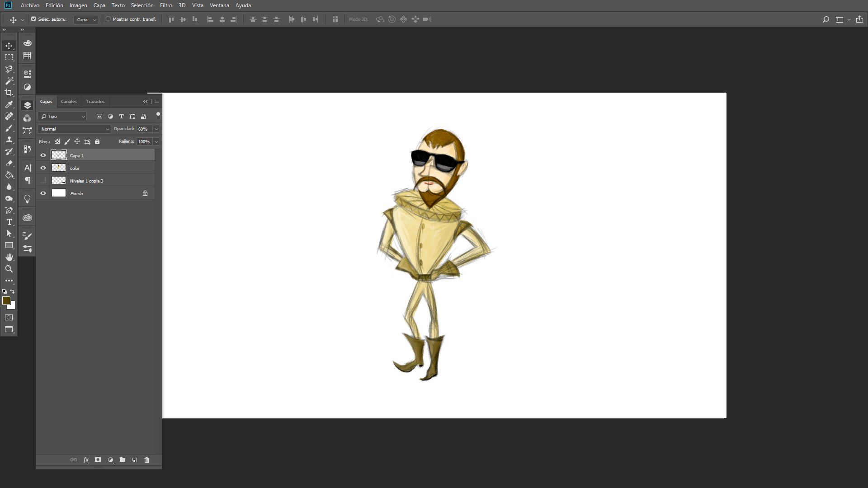Collapse the Layers panel with double arrows
868x488 pixels.
click(146, 101)
